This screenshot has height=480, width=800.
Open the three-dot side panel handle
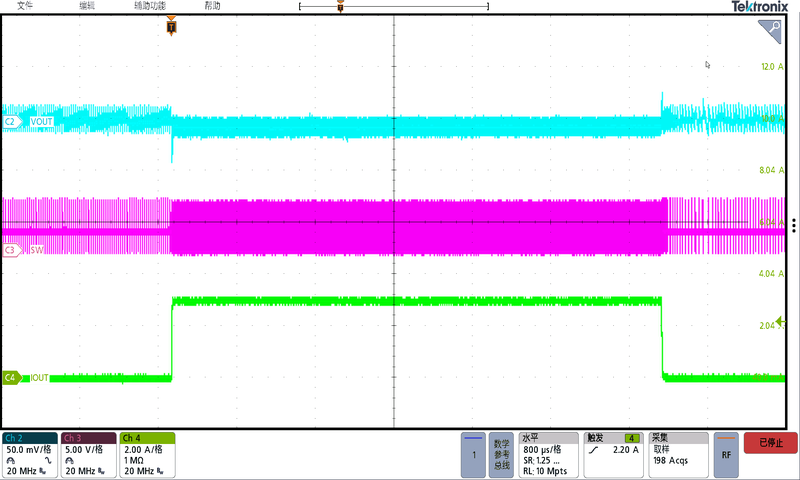793,225
